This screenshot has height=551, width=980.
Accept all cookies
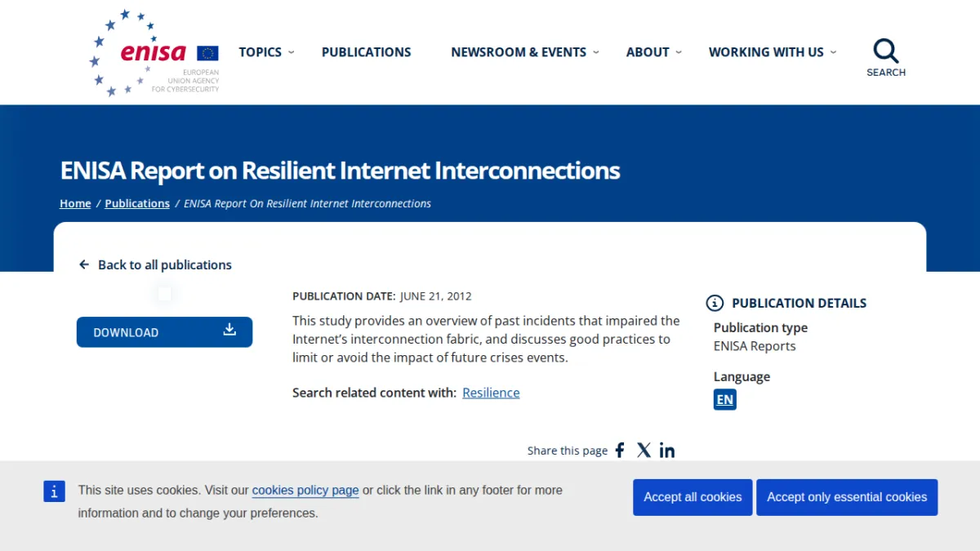coord(693,497)
